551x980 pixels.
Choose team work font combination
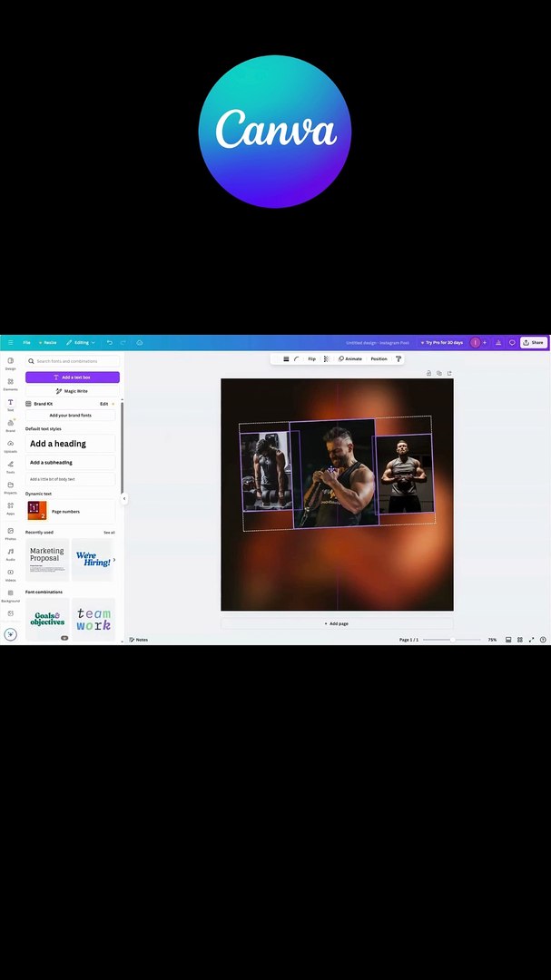tap(93, 620)
